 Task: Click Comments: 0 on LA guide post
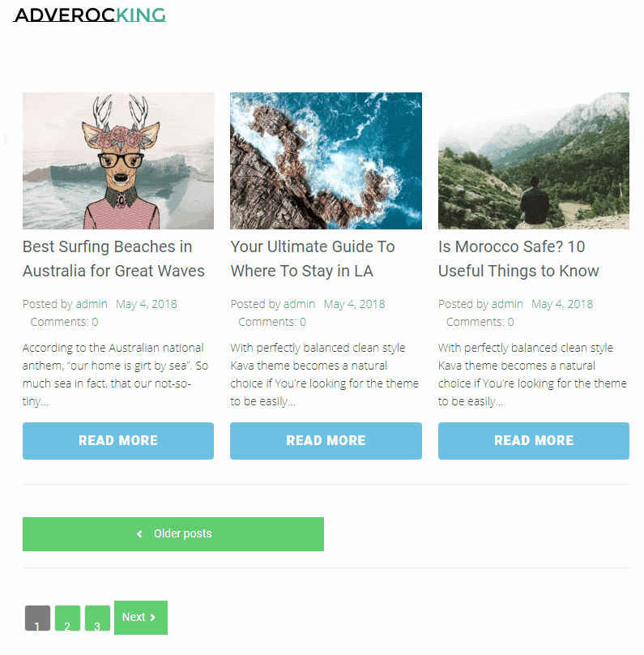pos(272,322)
